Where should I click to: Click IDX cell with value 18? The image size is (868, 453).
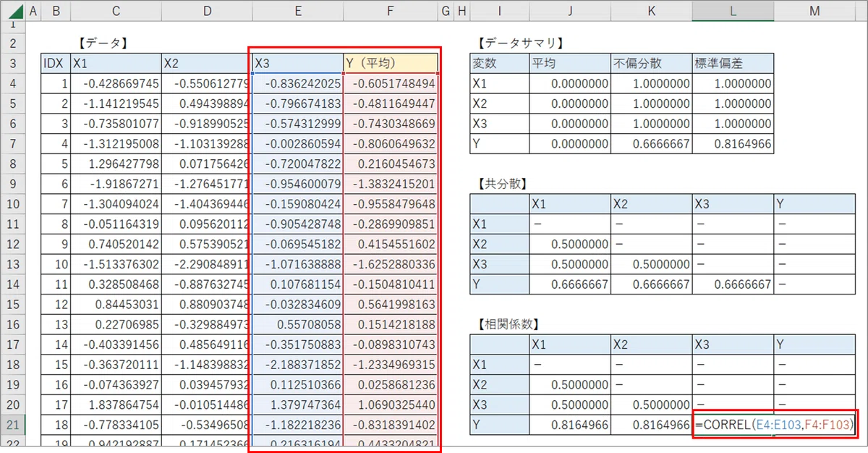tap(56, 424)
